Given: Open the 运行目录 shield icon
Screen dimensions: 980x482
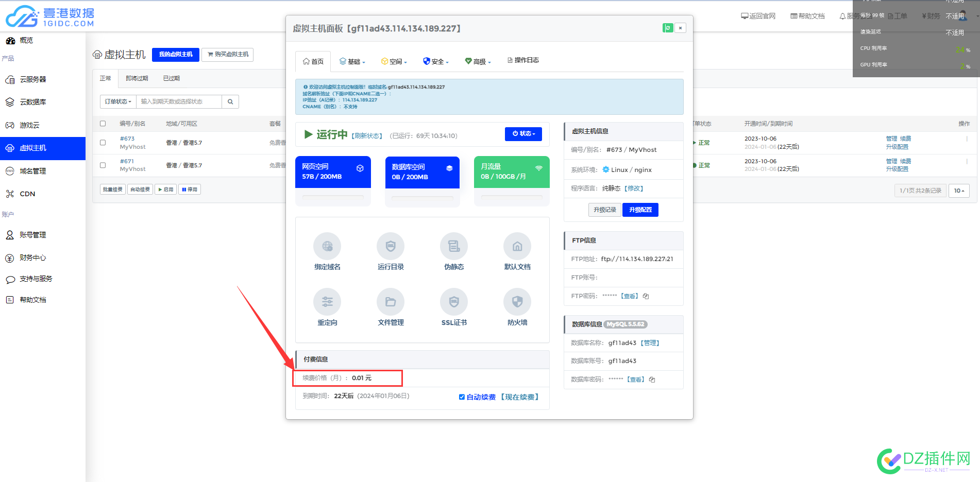Looking at the screenshot, I should click(x=391, y=246).
